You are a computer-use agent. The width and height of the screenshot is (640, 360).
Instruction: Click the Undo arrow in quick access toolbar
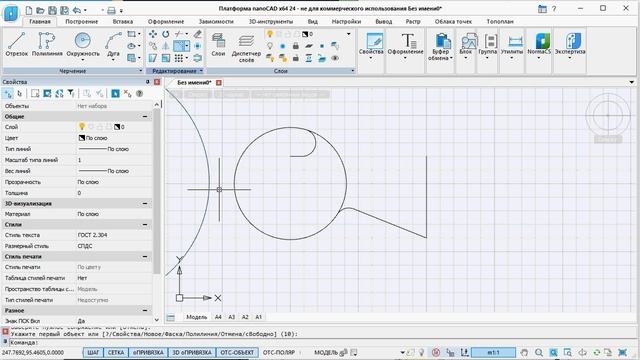coord(77,10)
